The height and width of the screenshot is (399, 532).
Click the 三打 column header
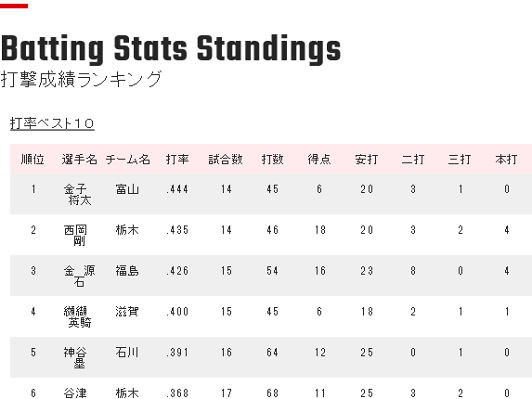460,160
